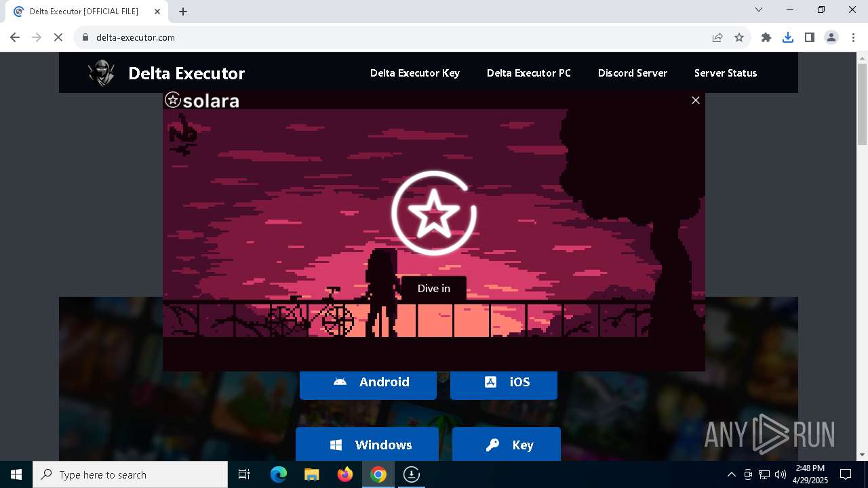
Task: Open Chrome downloads panel
Action: pos(788,37)
